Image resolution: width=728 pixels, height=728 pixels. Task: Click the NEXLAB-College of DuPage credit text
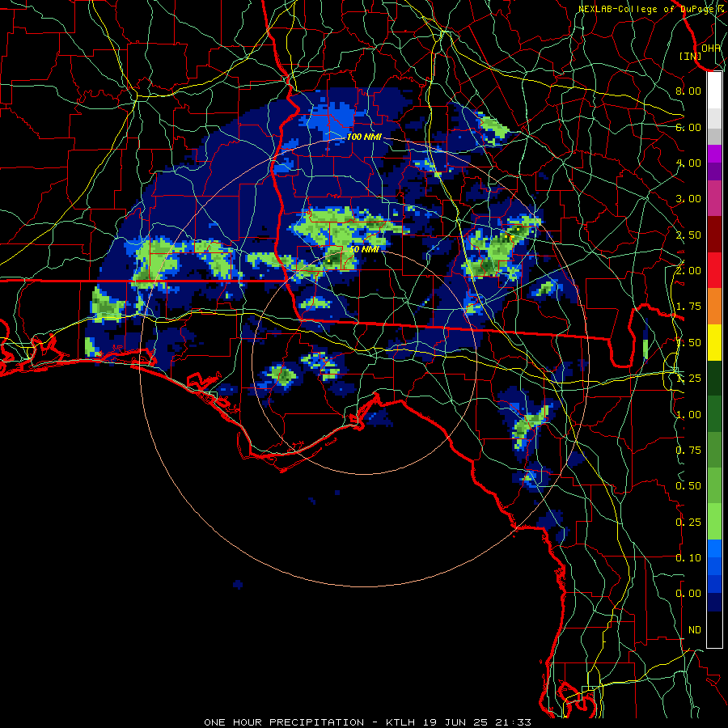pyautogui.click(x=648, y=9)
